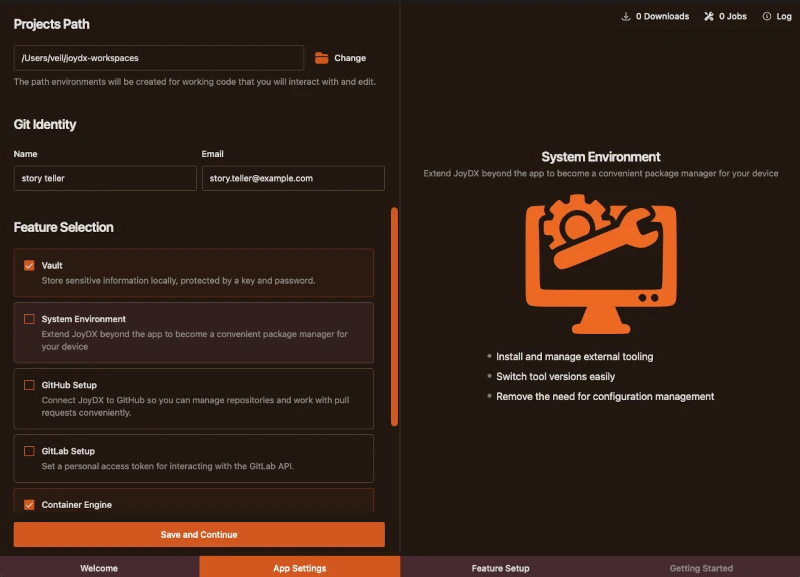Focus the Projects Path input field
Viewport: 800px width, 577px height.
[159, 58]
